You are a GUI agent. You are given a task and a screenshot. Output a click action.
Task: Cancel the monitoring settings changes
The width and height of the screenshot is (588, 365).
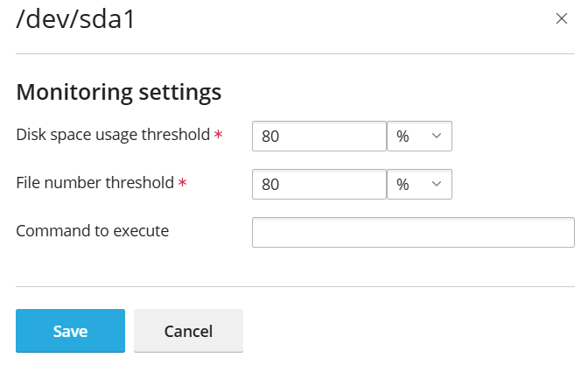(188, 331)
